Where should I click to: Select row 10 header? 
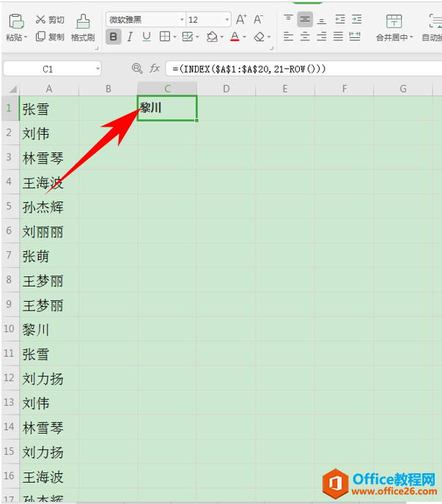pos(10,329)
